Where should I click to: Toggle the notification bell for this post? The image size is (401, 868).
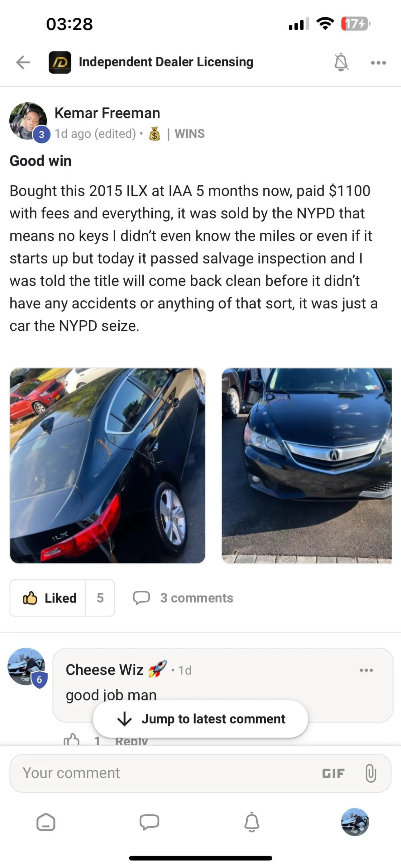[341, 62]
